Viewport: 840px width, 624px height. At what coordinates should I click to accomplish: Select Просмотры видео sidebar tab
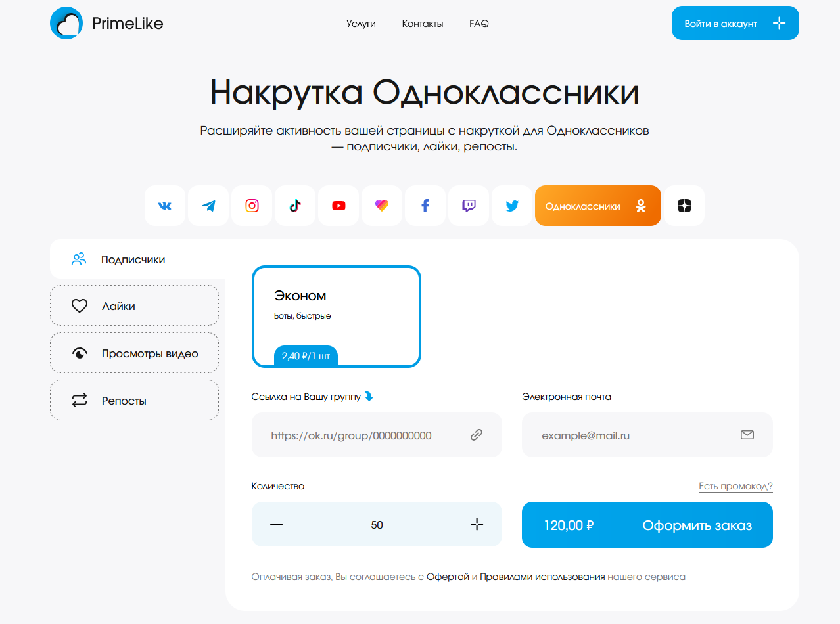[x=134, y=353]
